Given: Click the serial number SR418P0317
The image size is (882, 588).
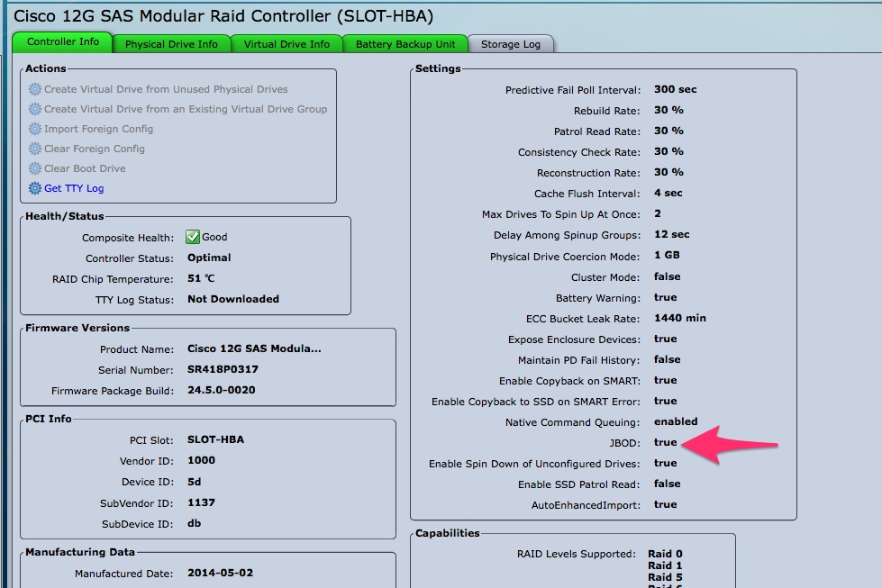Looking at the screenshot, I should pyautogui.click(x=223, y=369).
